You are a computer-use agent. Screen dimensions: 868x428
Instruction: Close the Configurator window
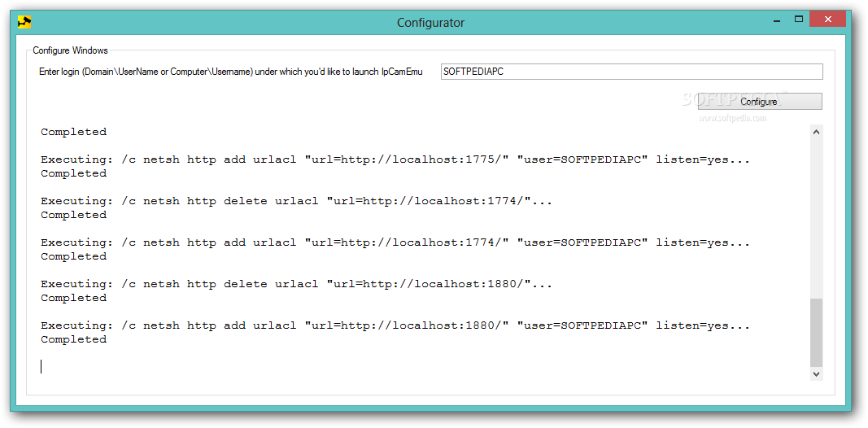tap(827, 19)
